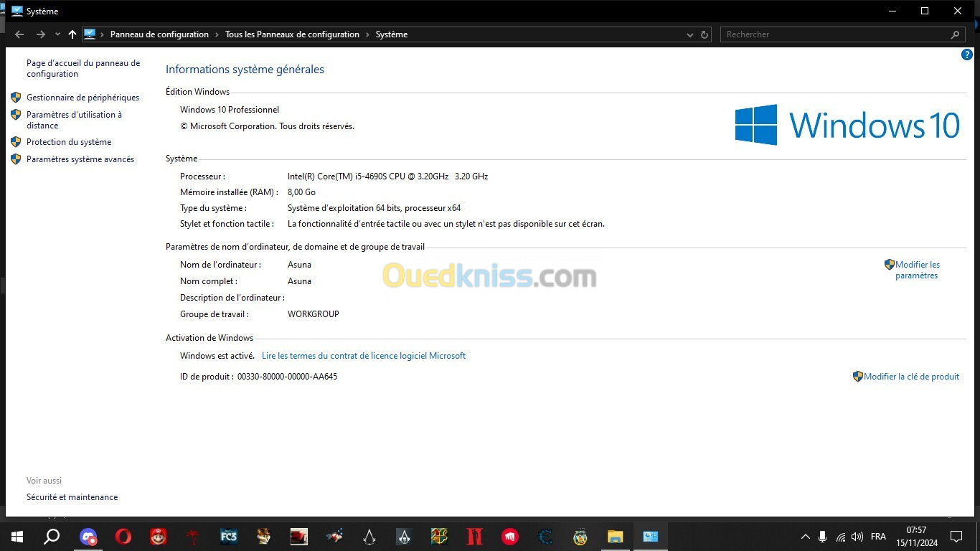Expand chevron before Panneau de configuration breadcrumb
Screen dimensions: 980x551
point(103,34)
